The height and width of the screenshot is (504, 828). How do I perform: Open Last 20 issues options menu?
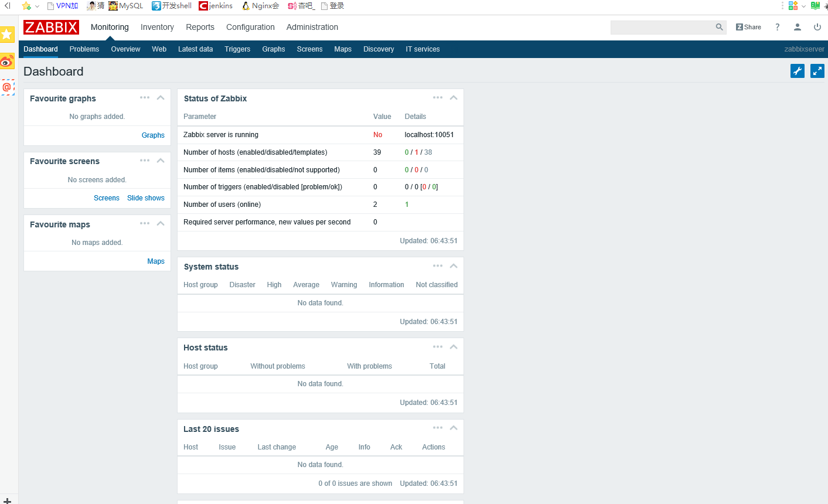pos(438,428)
